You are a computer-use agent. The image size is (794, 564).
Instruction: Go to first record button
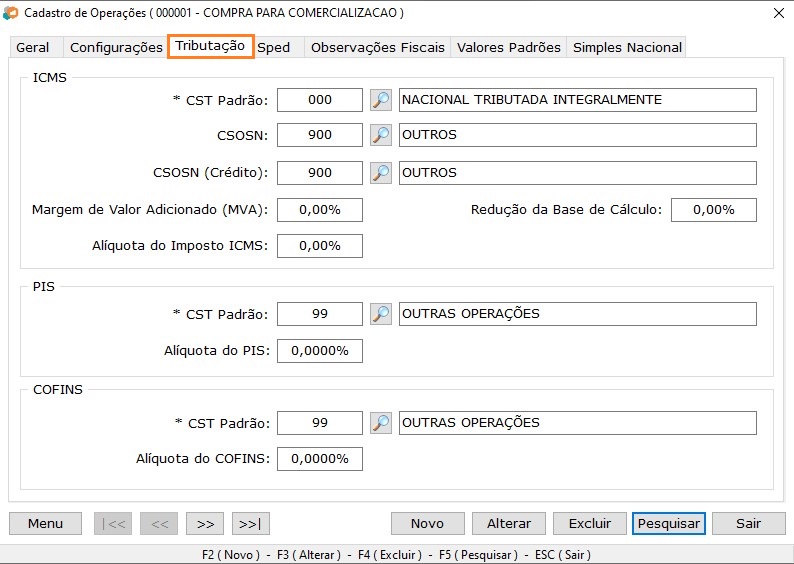[113, 523]
